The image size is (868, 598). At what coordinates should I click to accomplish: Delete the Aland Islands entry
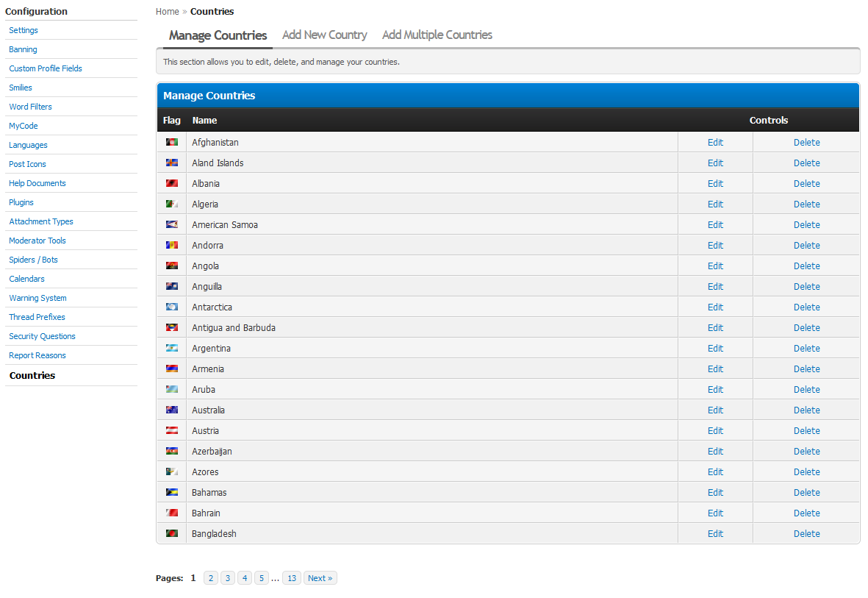pyautogui.click(x=806, y=163)
